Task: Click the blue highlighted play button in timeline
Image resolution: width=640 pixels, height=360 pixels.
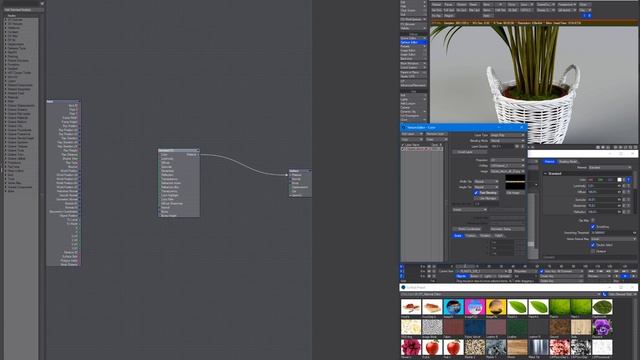Action: coord(625,276)
